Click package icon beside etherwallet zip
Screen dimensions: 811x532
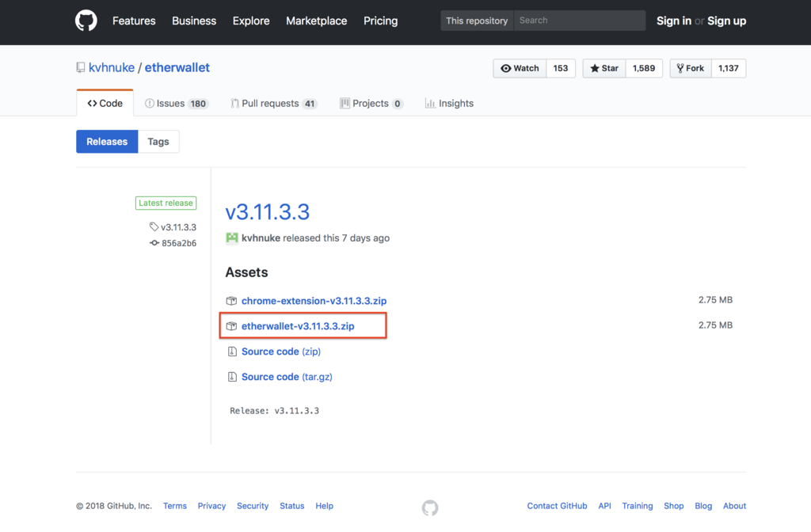coord(231,326)
